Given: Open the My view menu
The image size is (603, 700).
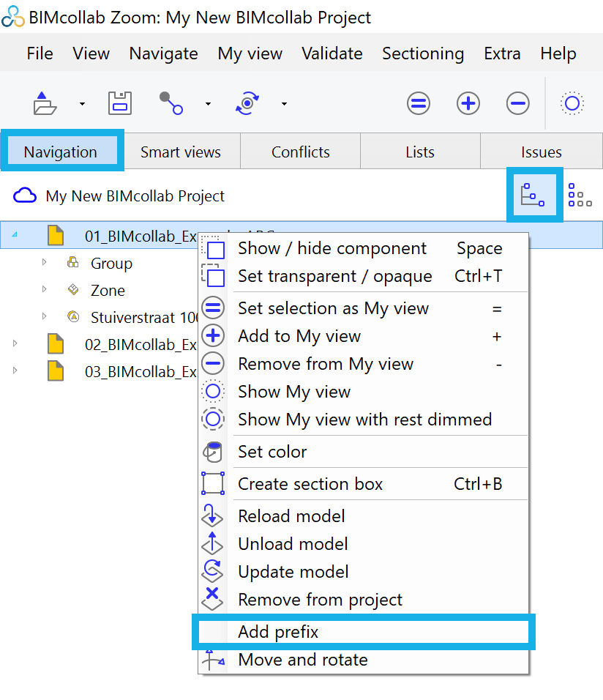Looking at the screenshot, I should tap(250, 53).
